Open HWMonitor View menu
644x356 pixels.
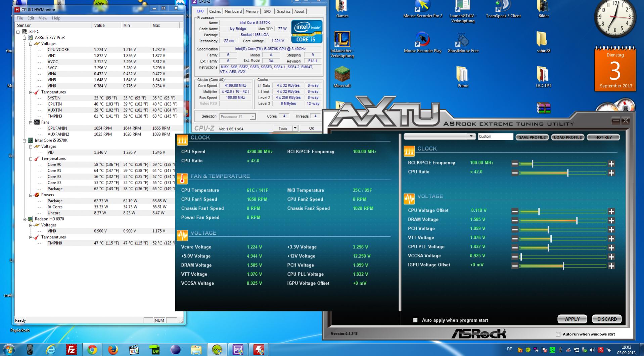point(43,18)
